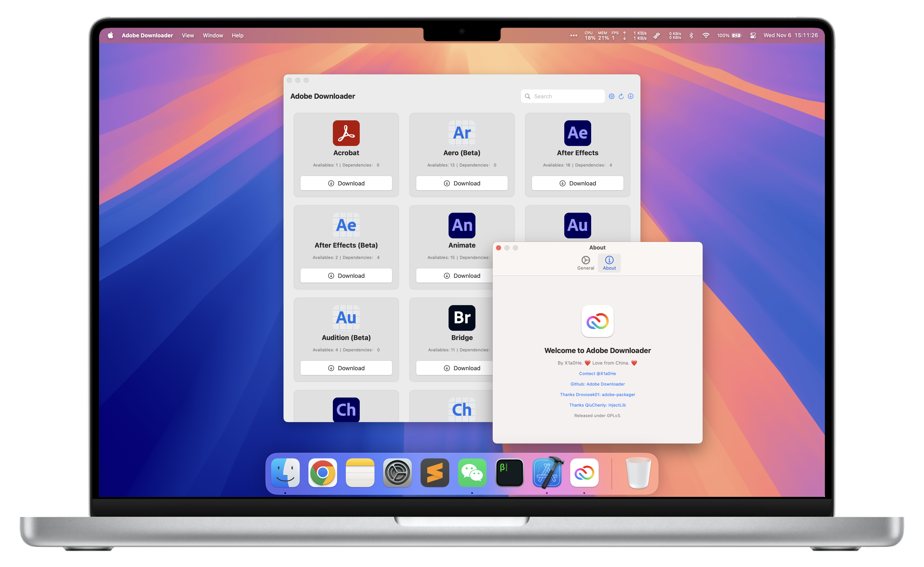The width and height of the screenshot is (924, 567).
Task: Select the Audition (Beta) app icon
Action: [346, 317]
